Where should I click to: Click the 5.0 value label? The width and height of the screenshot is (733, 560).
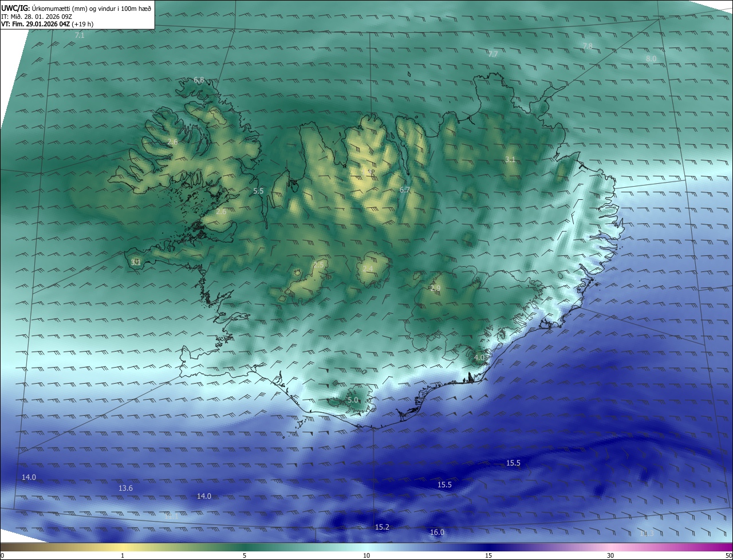pos(353,400)
